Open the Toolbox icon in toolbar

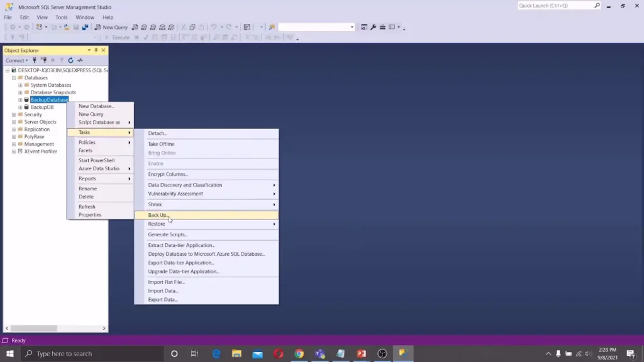tap(382, 27)
